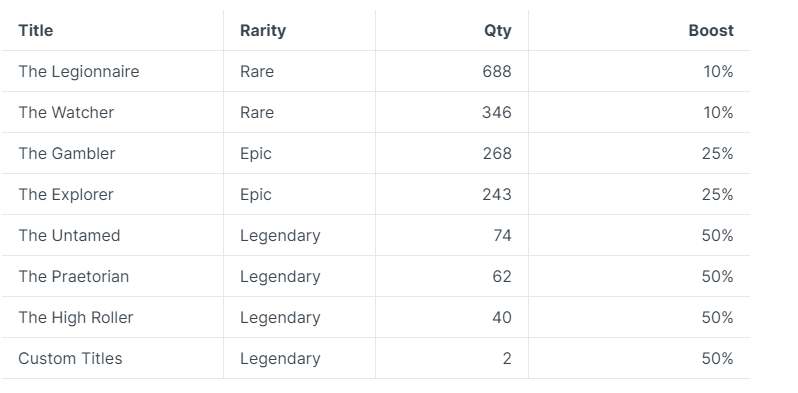Click quantity 346 in The Watcher row

coord(497,113)
